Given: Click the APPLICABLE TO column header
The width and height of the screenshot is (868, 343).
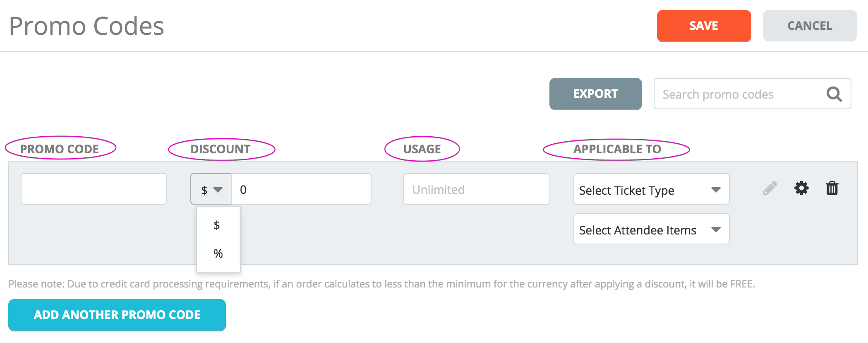Looking at the screenshot, I should [617, 149].
